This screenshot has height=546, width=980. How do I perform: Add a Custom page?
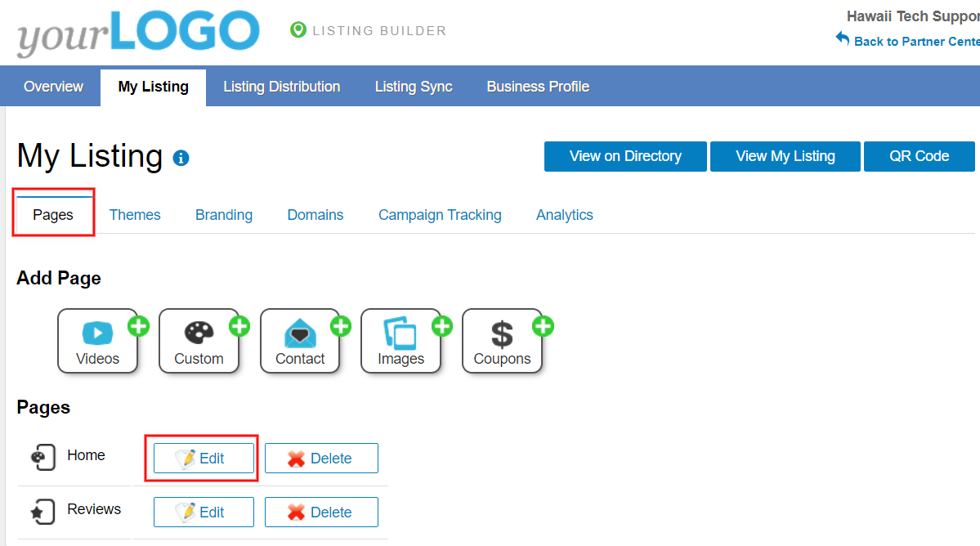click(199, 341)
